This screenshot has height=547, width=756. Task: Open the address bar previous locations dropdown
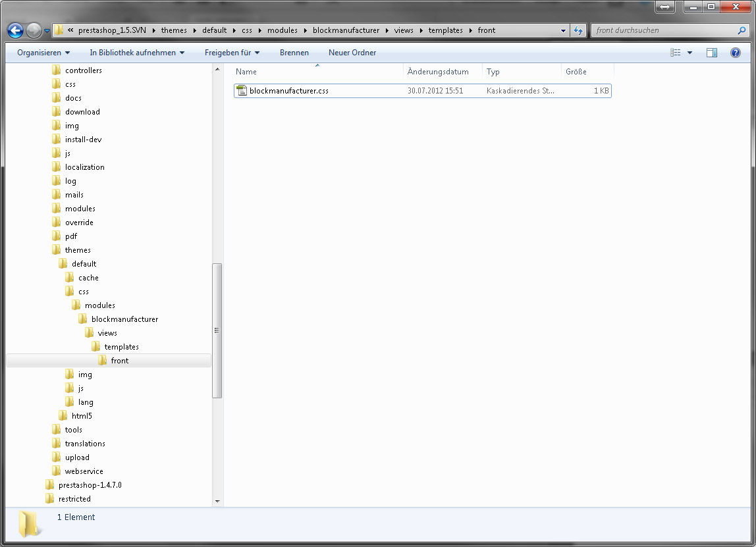563,30
